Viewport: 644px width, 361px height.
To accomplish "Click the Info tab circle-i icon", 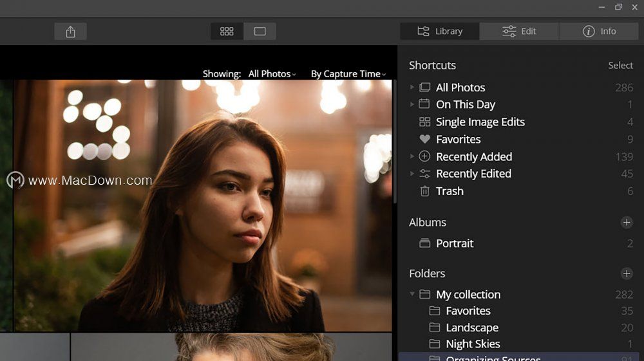I will 589,31.
